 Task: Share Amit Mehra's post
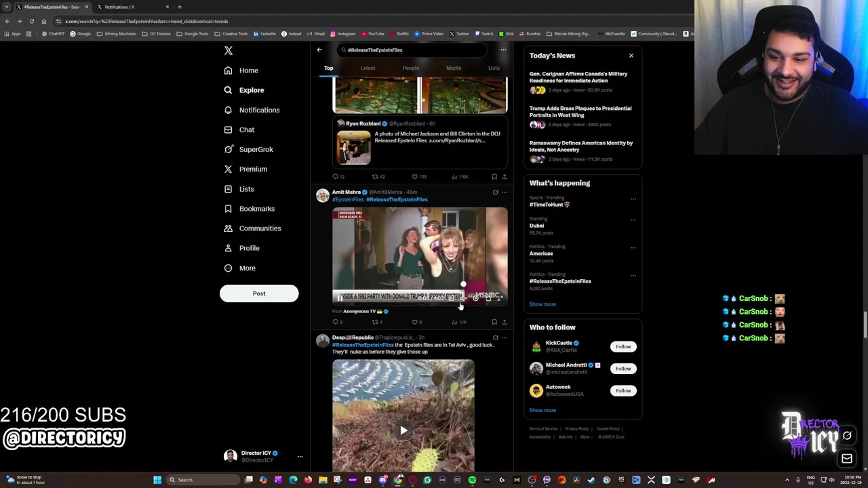click(504, 323)
